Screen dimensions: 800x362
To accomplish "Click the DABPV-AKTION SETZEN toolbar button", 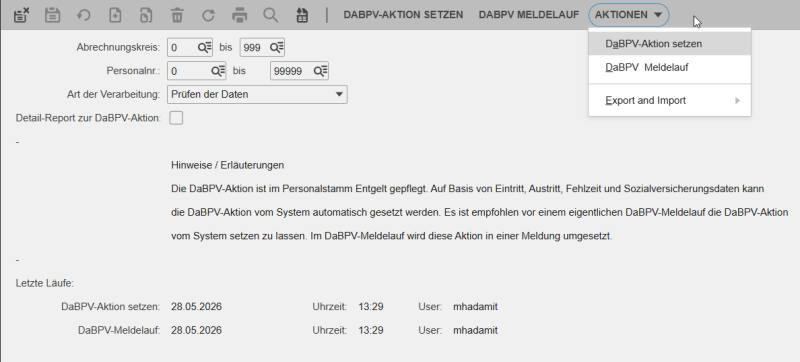I will (403, 15).
